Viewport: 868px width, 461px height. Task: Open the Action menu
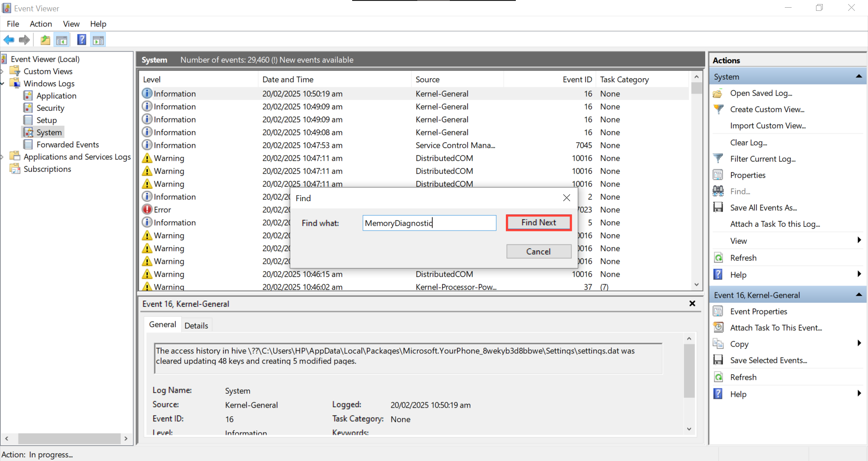(41, 24)
